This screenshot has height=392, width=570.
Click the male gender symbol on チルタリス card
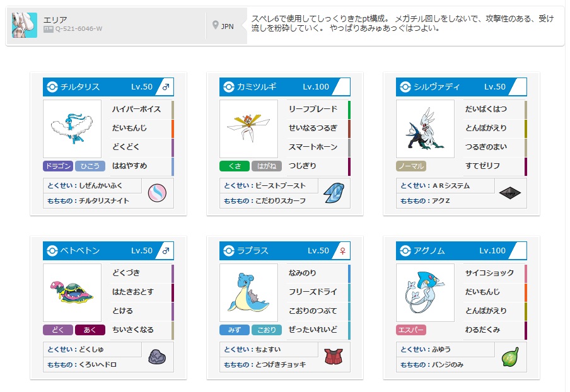point(166,87)
